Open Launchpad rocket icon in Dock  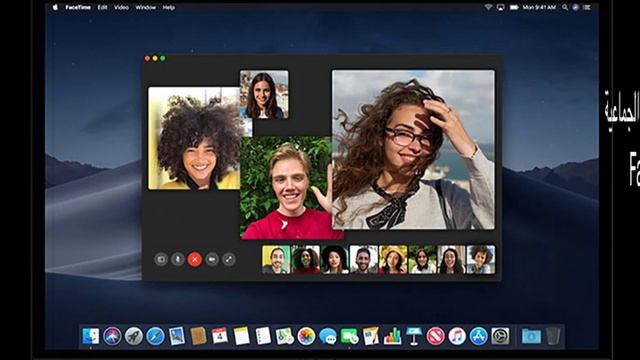pyautogui.click(x=134, y=336)
